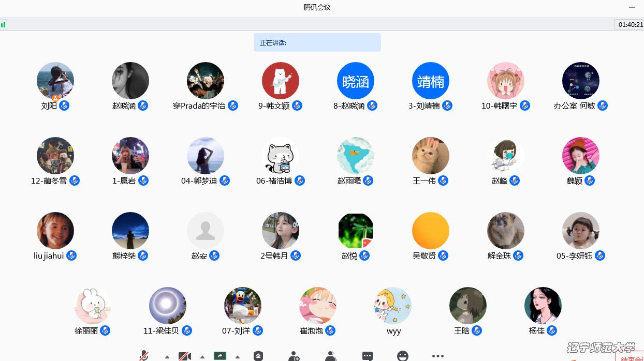Click the red end meeting button

click(x=632, y=358)
